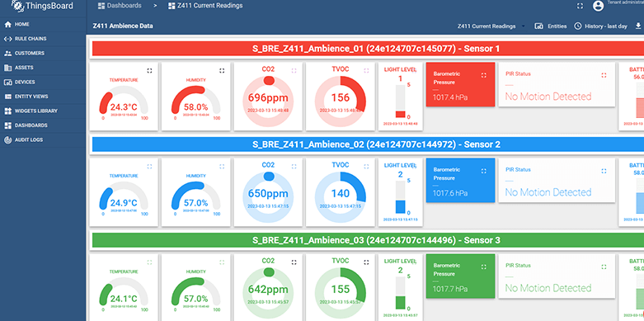Open Entity Views section
This screenshot has width=644, height=321.
point(43,97)
